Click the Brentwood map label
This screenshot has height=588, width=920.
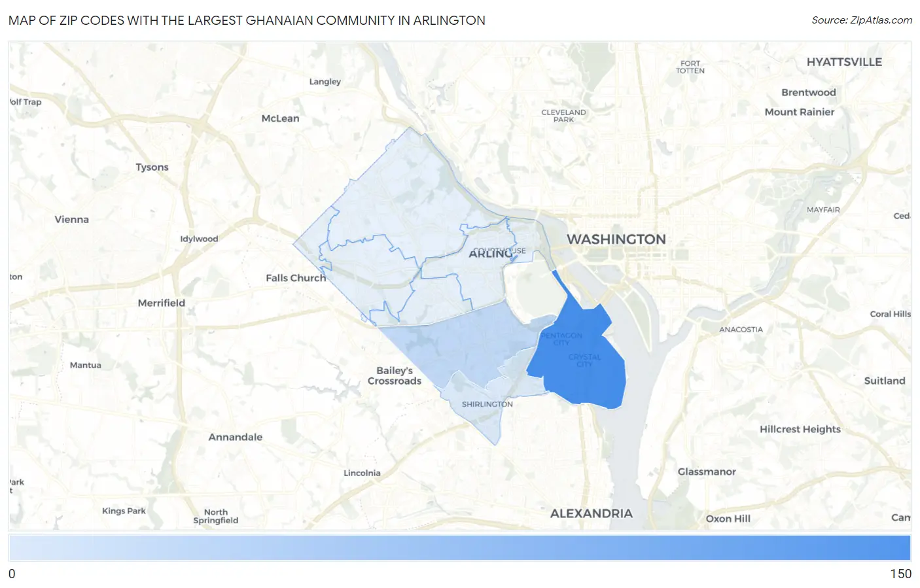coord(808,93)
